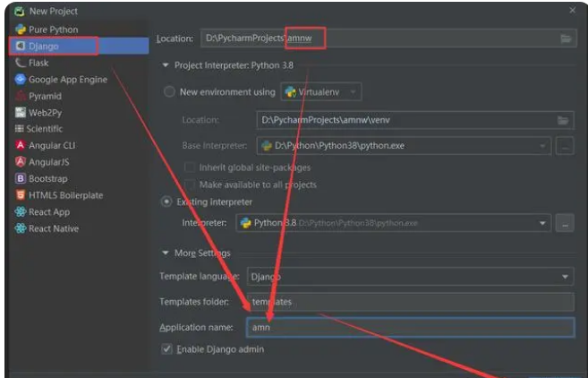Click the project Location input field
Image resolution: width=588 pixels, height=378 pixels.
point(388,39)
